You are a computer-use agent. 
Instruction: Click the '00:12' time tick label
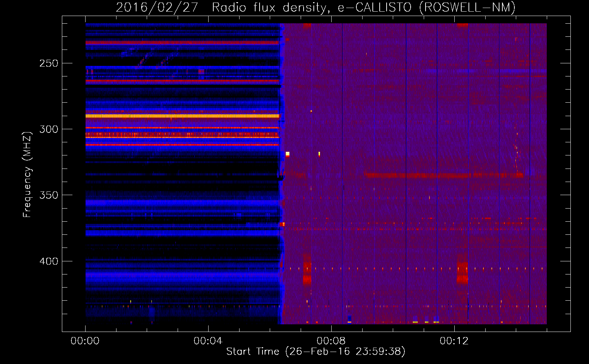[x=454, y=341]
